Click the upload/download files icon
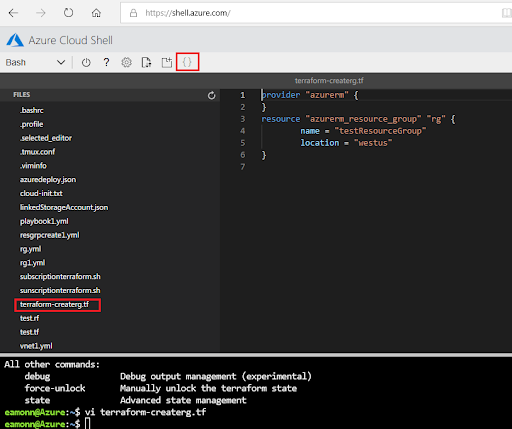Screen dimensions: 512x429 coord(146,62)
